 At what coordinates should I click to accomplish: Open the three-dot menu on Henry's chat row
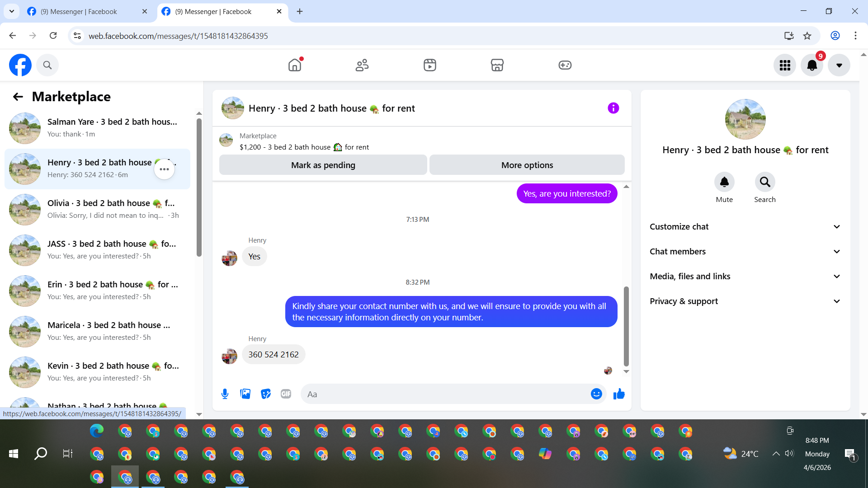pyautogui.click(x=164, y=169)
